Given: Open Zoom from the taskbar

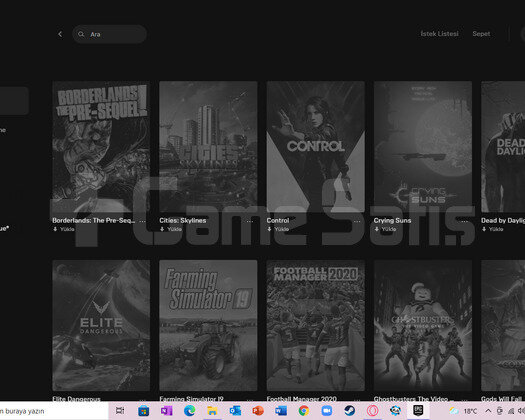Looking at the screenshot, I should pos(327,410).
